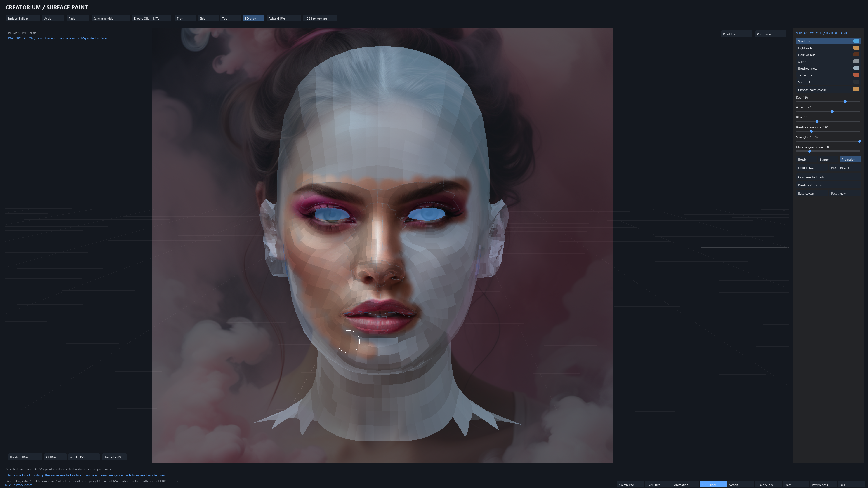Adjust the Blue slider
Image resolution: width=868 pixels, height=488 pixels.
[x=828, y=121]
